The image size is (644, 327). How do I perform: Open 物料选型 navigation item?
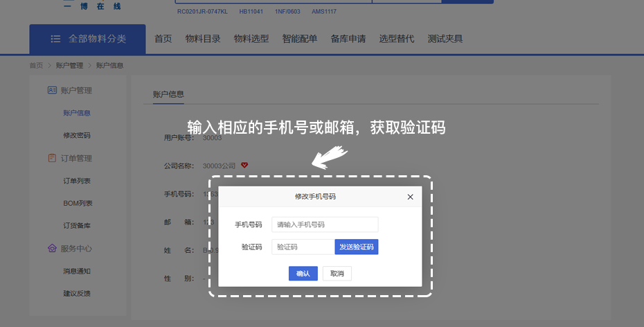point(251,39)
